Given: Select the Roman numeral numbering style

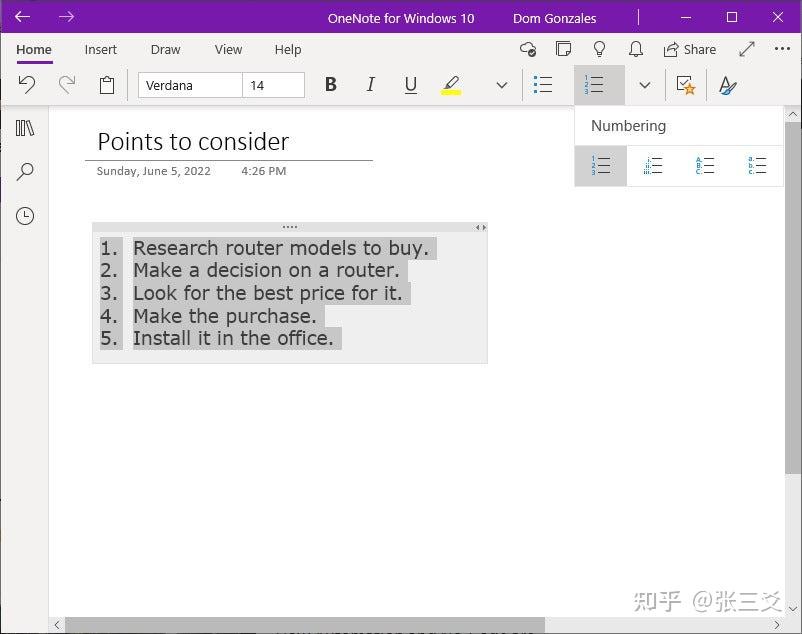Looking at the screenshot, I should click(x=653, y=165).
